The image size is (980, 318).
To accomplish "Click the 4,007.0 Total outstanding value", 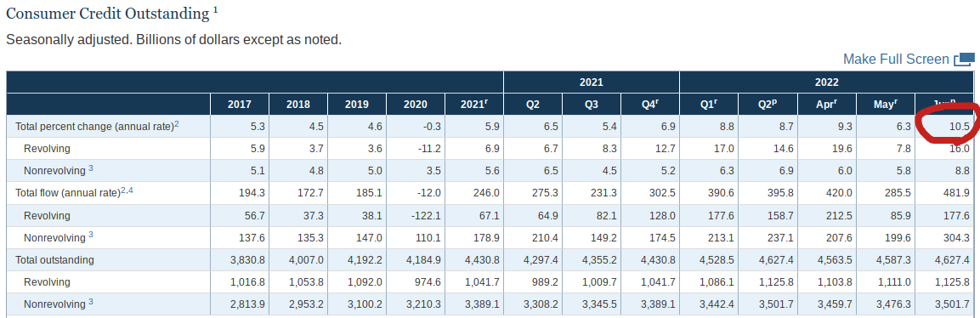I will (306, 260).
